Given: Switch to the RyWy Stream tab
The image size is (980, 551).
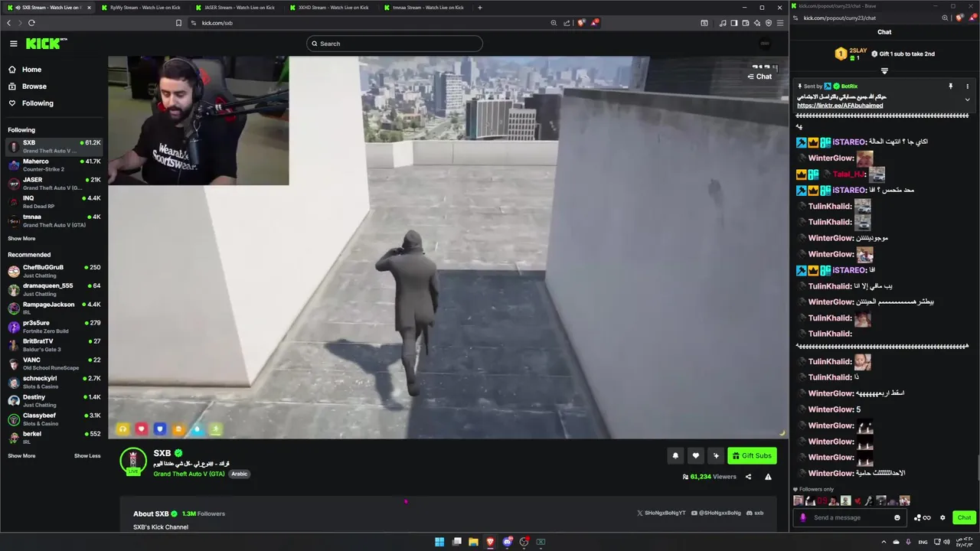Looking at the screenshot, I should 142,8.
